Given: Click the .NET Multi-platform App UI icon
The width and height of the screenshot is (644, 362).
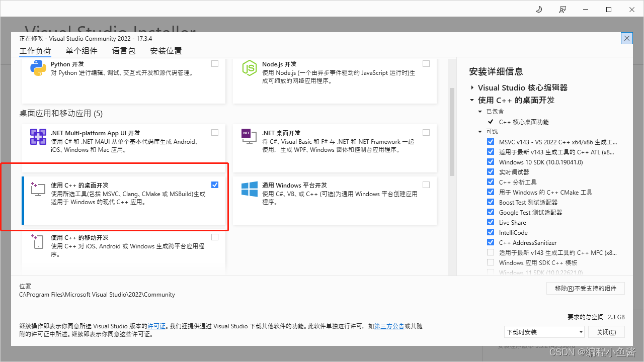Looking at the screenshot, I should (38, 137).
